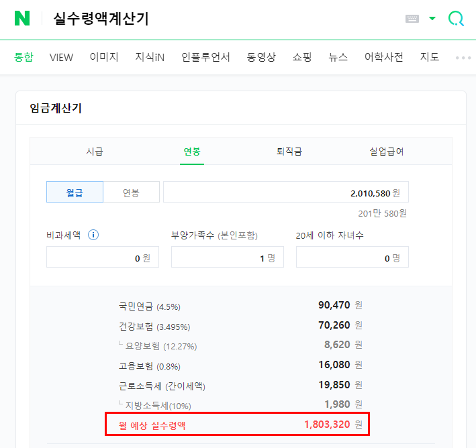Click the 비과세액 input field
This screenshot has height=448, width=476.
pos(103,257)
